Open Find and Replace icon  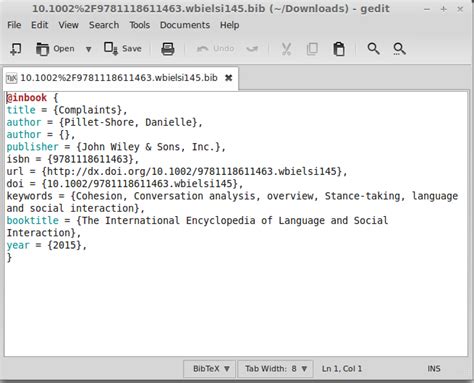click(x=399, y=49)
